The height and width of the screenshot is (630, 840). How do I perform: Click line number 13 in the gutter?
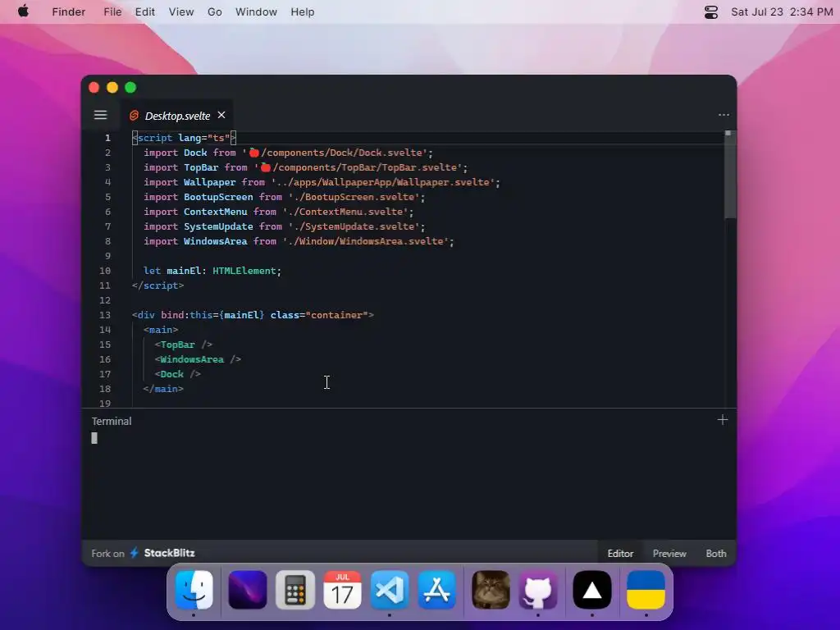(x=104, y=315)
